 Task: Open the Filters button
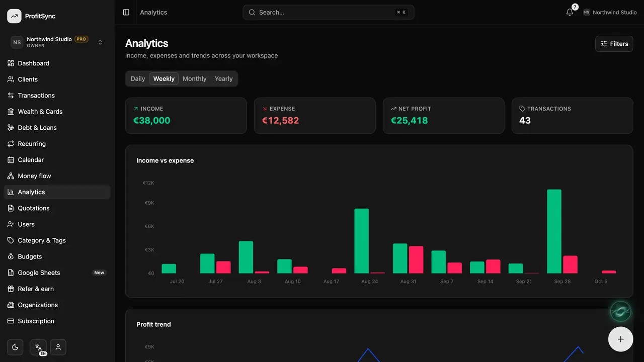click(614, 44)
